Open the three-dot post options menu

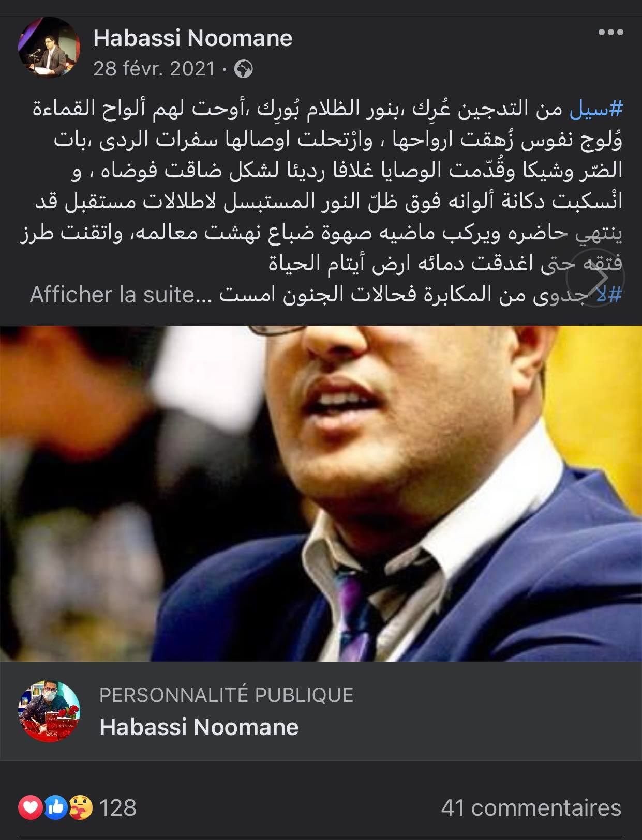610,33
